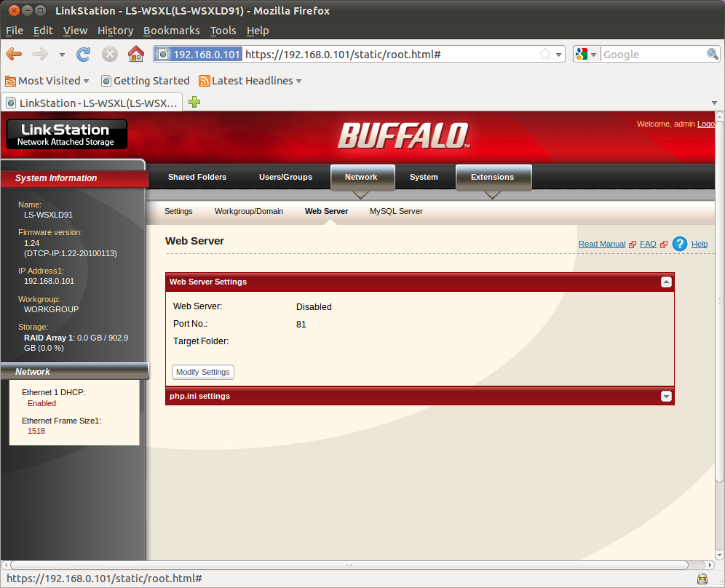
Task: Open the Workgroup/Domain sub-tab
Action: [x=249, y=211]
